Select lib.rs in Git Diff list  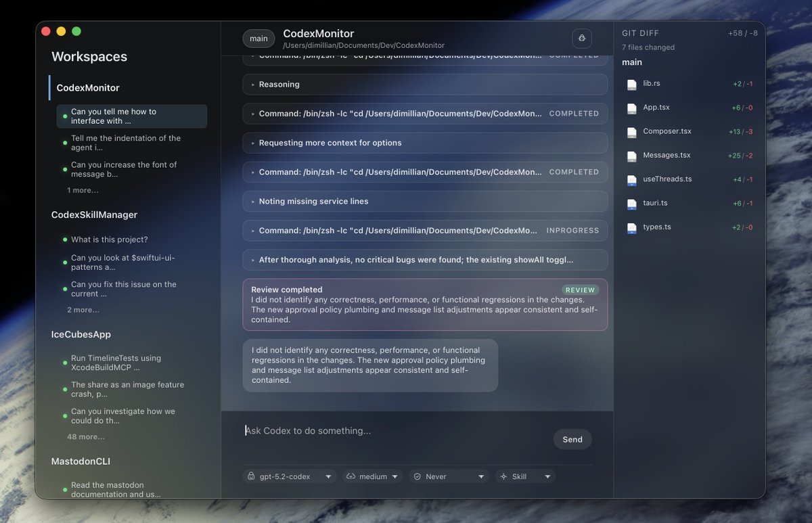(690, 84)
